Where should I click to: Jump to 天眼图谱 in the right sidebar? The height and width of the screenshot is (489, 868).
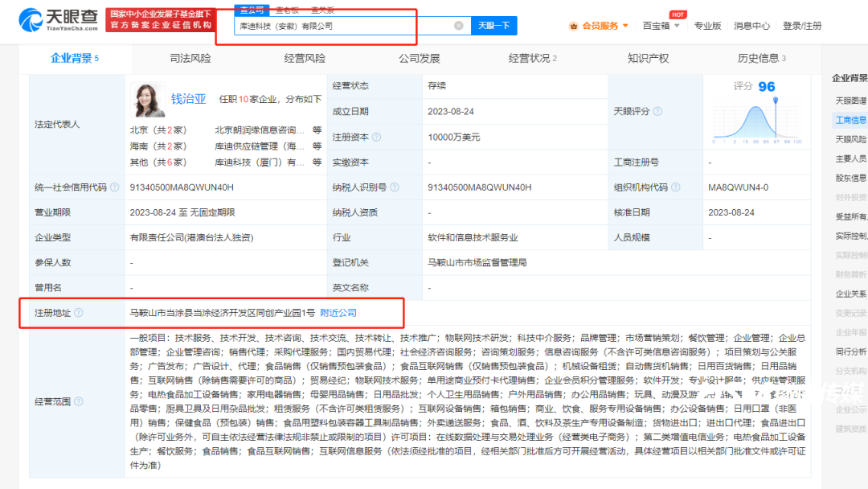pos(851,101)
